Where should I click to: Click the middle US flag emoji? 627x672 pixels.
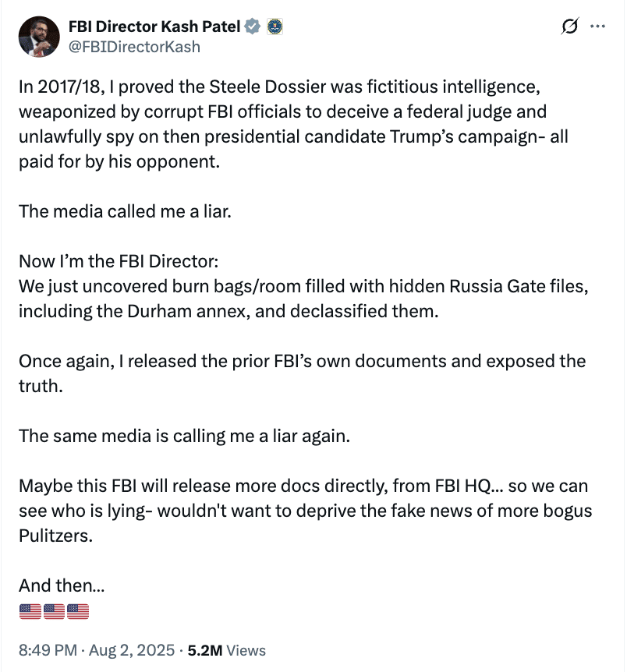pyautogui.click(x=53, y=613)
